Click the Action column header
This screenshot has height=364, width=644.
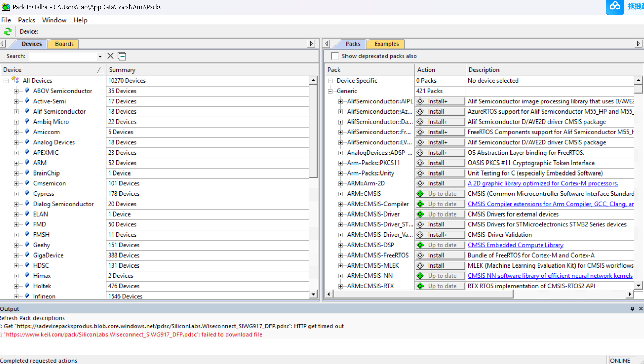(x=440, y=70)
